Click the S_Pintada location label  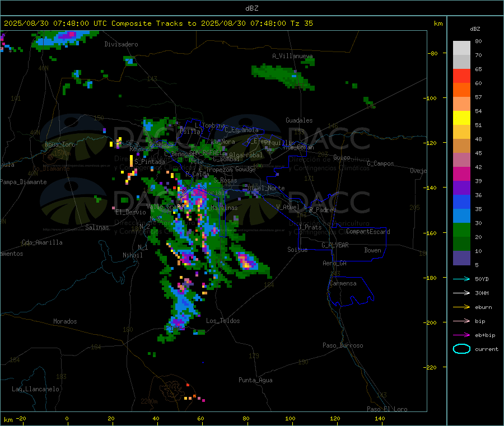tap(150, 162)
